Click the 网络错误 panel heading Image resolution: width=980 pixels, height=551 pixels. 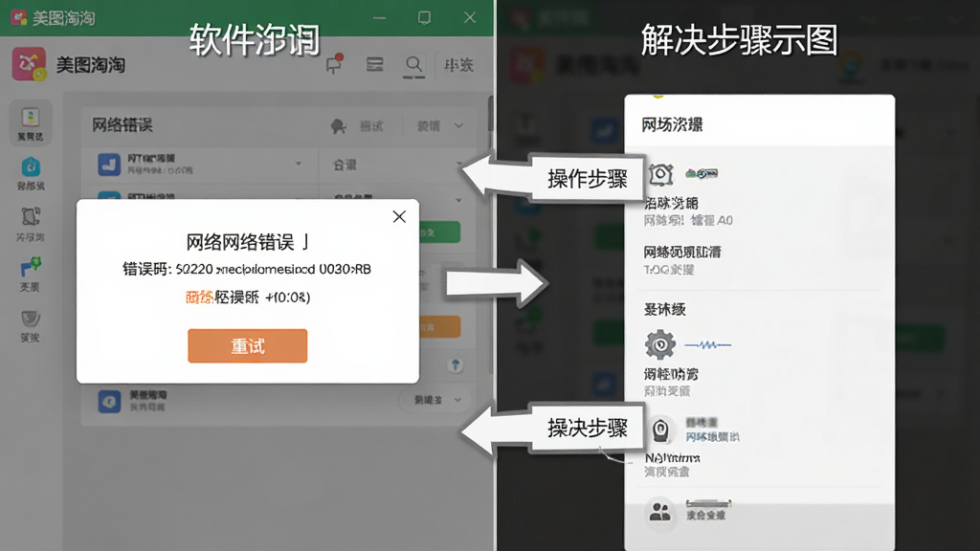pyautogui.click(x=122, y=125)
